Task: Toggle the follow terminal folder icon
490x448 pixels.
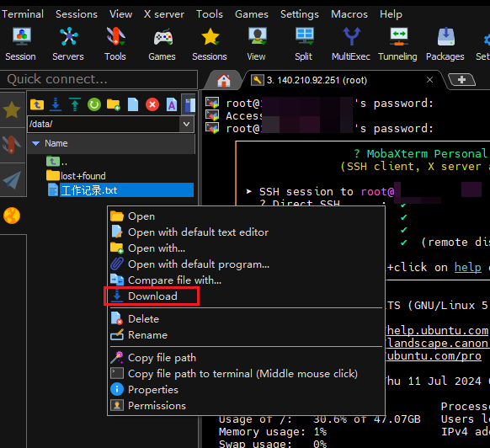Action: coord(189,104)
